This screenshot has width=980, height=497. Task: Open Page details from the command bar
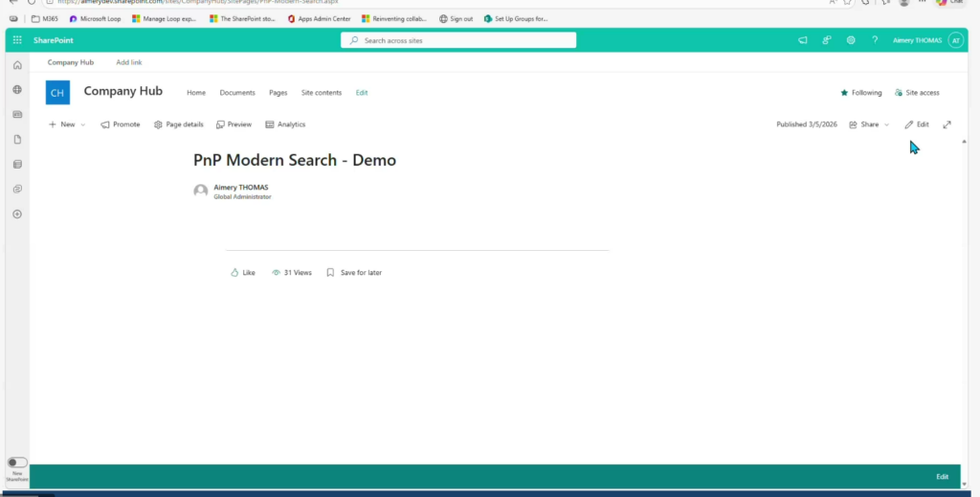click(179, 124)
